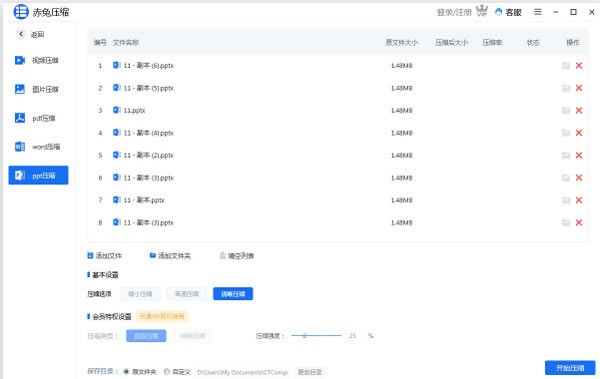Screen dimensions: 600x379
Task: Click the VIP crown icon in title bar
Action: point(482,11)
